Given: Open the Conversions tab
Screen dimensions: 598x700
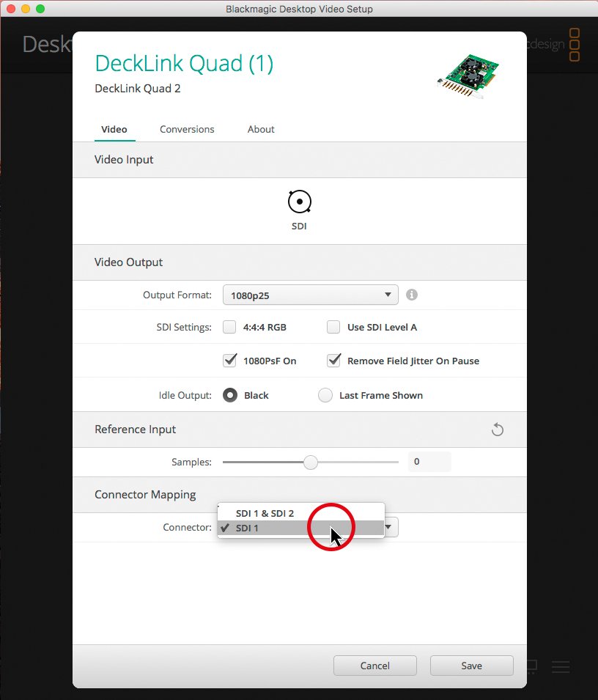Looking at the screenshot, I should click(x=187, y=130).
